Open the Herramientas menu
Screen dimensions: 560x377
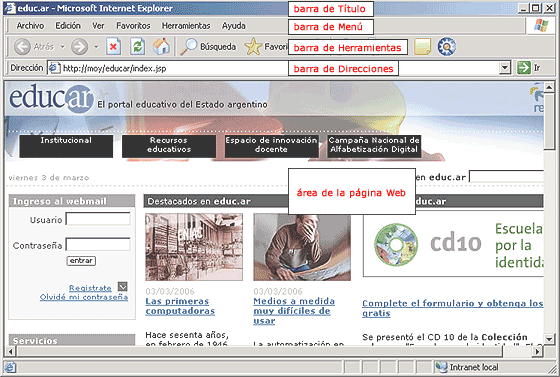[186, 26]
